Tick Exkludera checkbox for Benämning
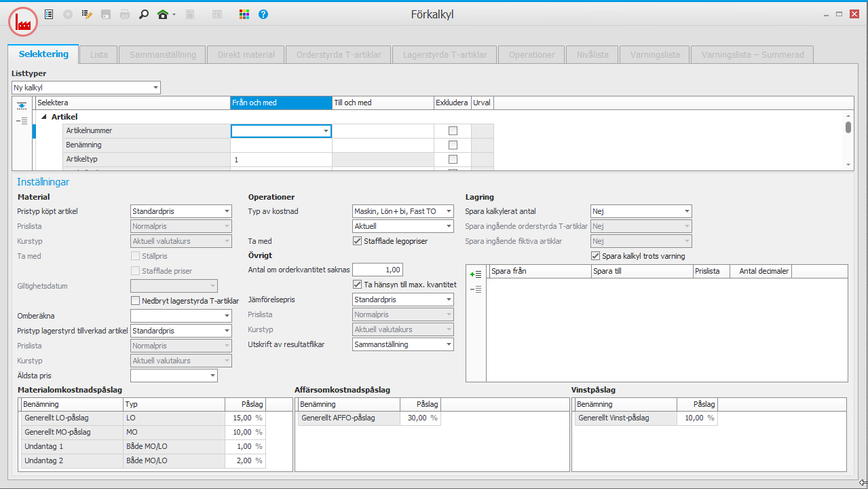 click(x=453, y=145)
